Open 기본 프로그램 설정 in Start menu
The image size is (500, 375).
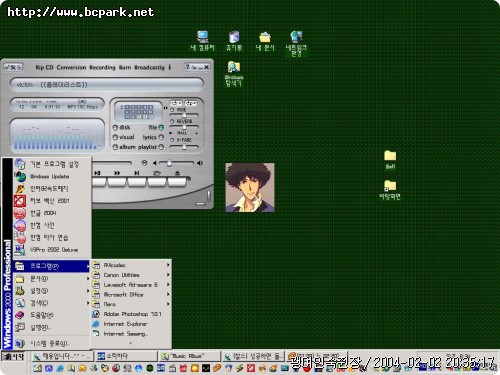click(52, 164)
